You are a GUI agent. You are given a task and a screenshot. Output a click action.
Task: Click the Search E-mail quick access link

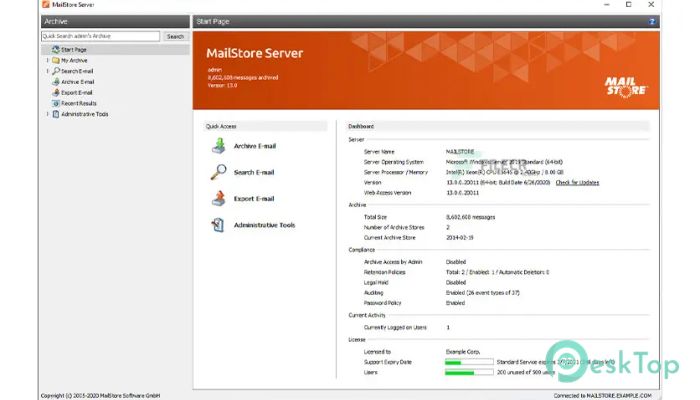tap(254, 172)
